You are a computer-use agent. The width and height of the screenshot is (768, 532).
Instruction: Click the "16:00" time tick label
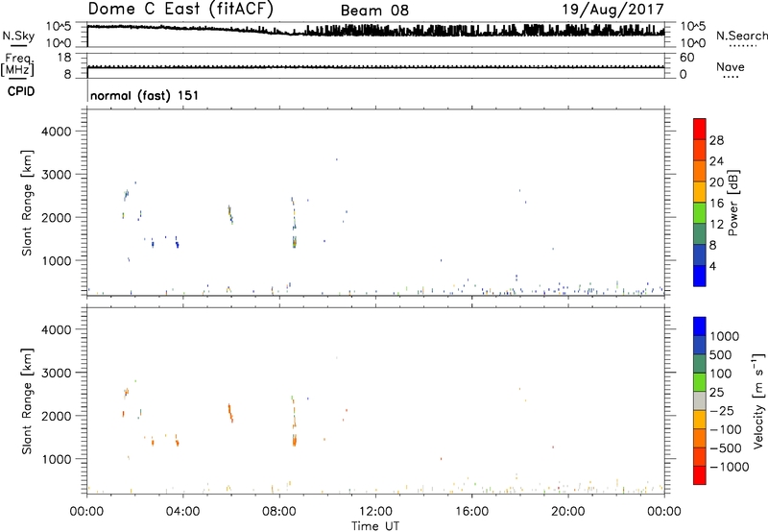[x=471, y=512]
